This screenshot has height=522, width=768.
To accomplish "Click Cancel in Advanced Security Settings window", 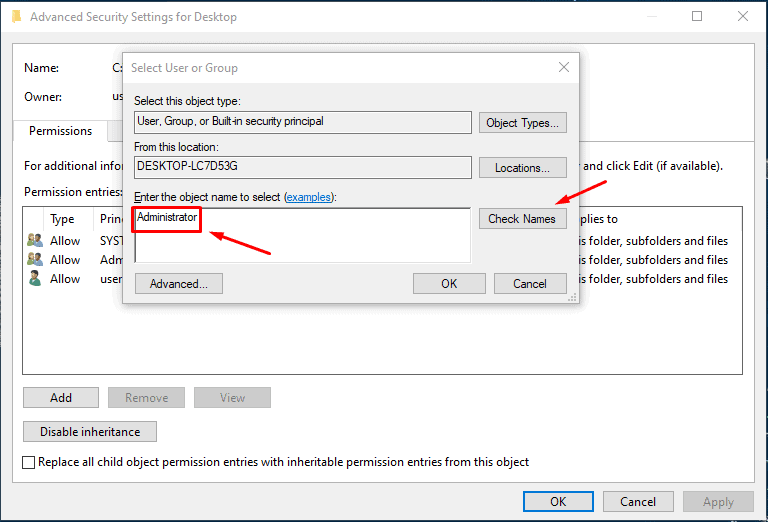I will pyautogui.click(x=638, y=501).
